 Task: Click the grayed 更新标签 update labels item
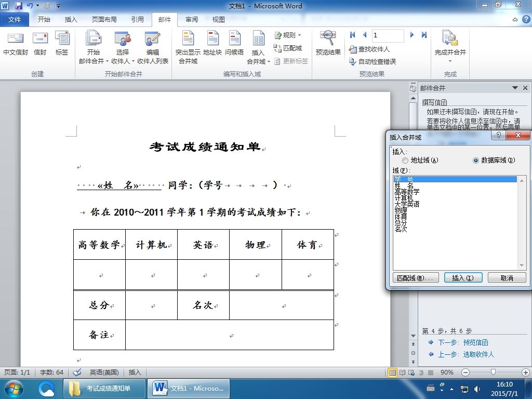pyautogui.click(x=291, y=61)
